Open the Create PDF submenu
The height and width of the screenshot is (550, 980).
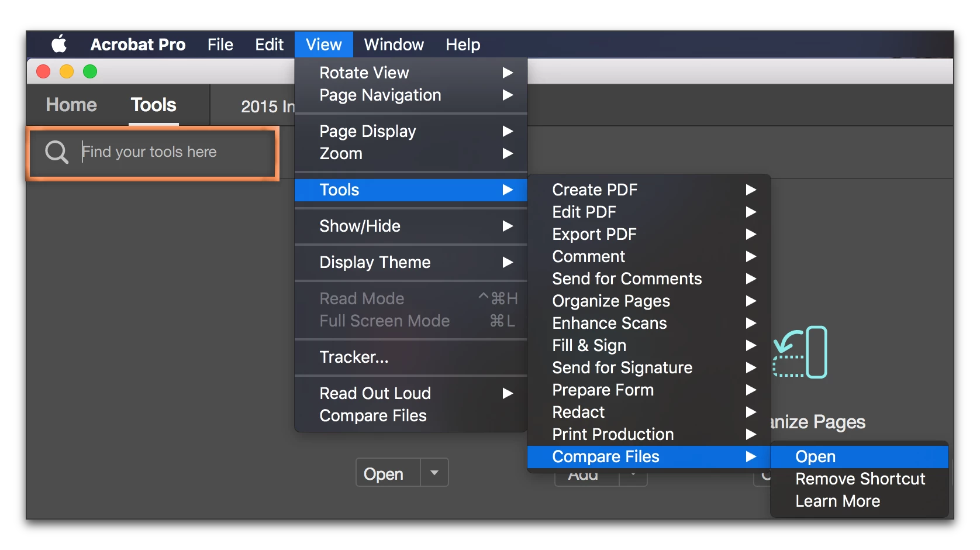pyautogui.click(x=649, y=190)
